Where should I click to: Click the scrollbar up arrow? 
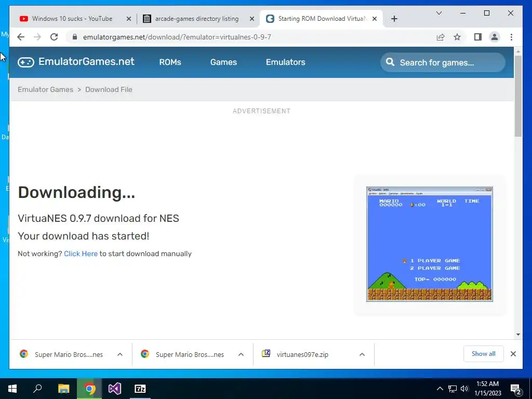pyautogui.click(x=518, y=51)
